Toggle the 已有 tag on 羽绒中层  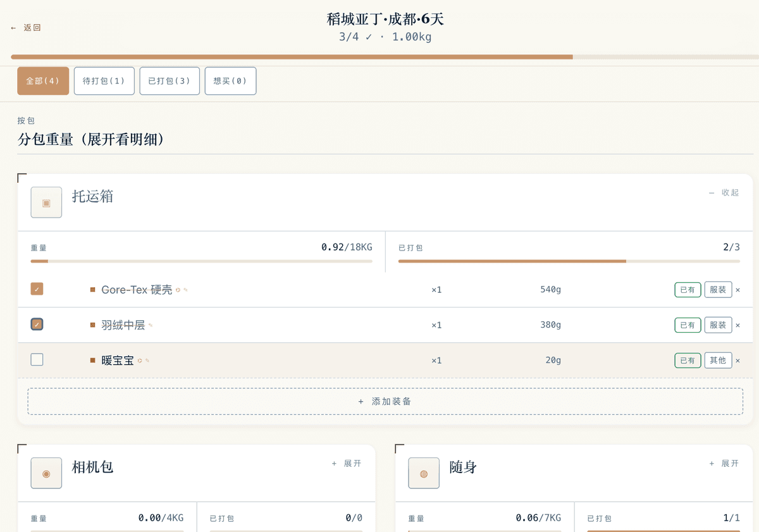pyautogui.click(x=688, y=325)
